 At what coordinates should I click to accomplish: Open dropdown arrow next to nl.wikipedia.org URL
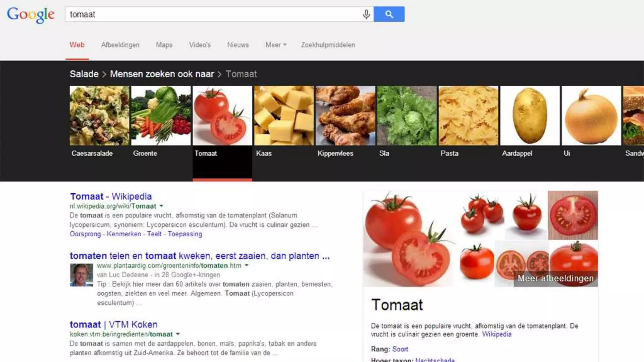pos(161,206)
